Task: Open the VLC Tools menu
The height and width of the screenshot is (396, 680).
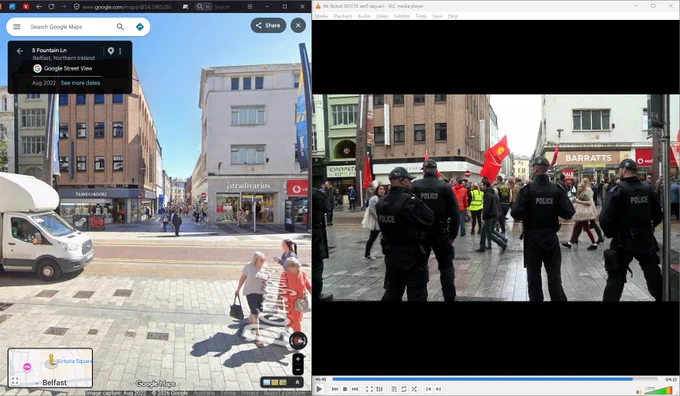Action: coord(421,16)
